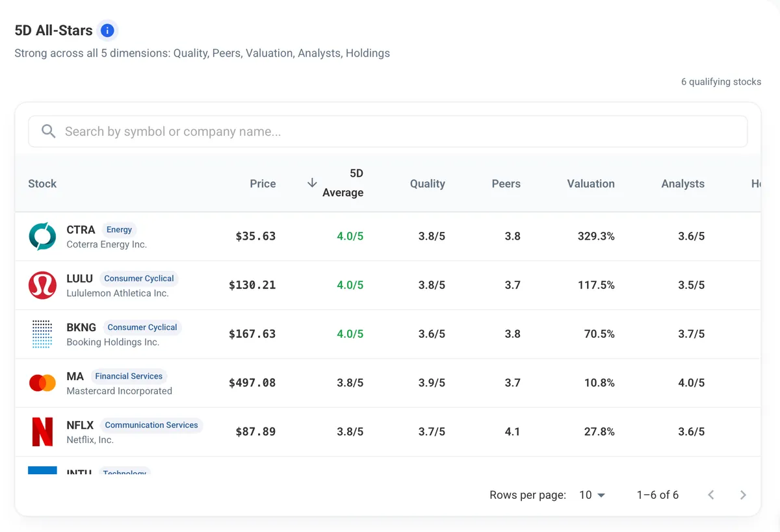Screen dimensions: 780x532
Task: Open the Rows per page dropdown
Action: [592, 495]
